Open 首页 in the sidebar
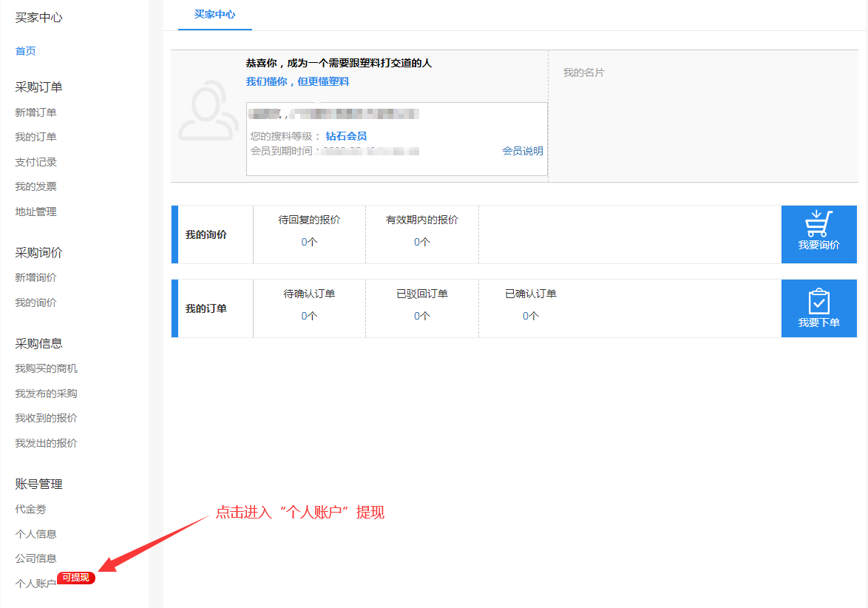 [x=24, y=50]
